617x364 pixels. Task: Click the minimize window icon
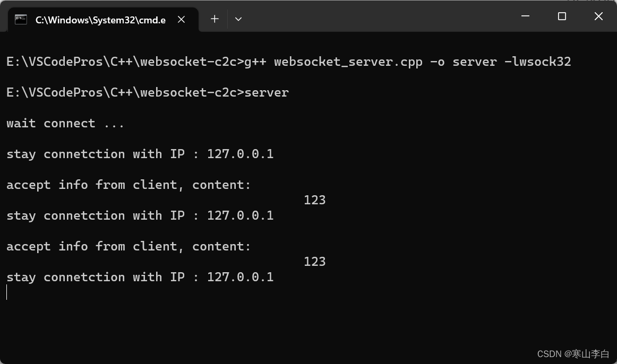(x=525, y=16)
